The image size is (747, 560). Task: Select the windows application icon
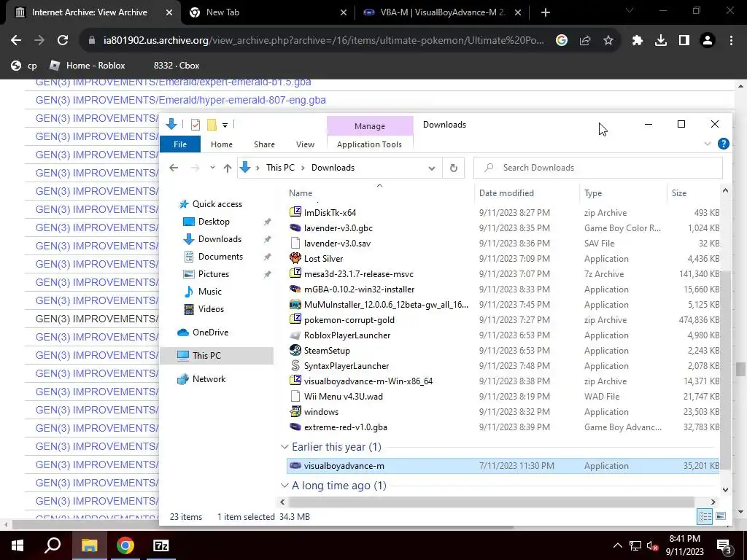[295, 411]
